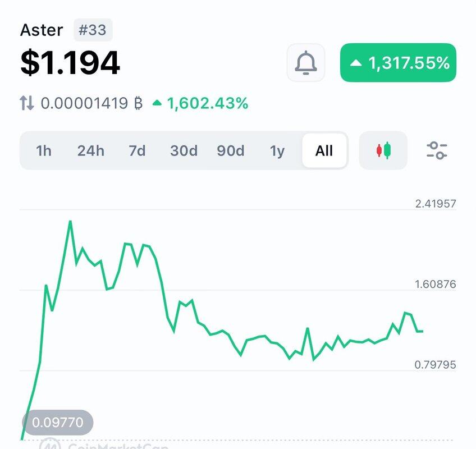Switch chart to 24h range
The width and height of the screenshot is (476, 449).
[x=90, y=150]
